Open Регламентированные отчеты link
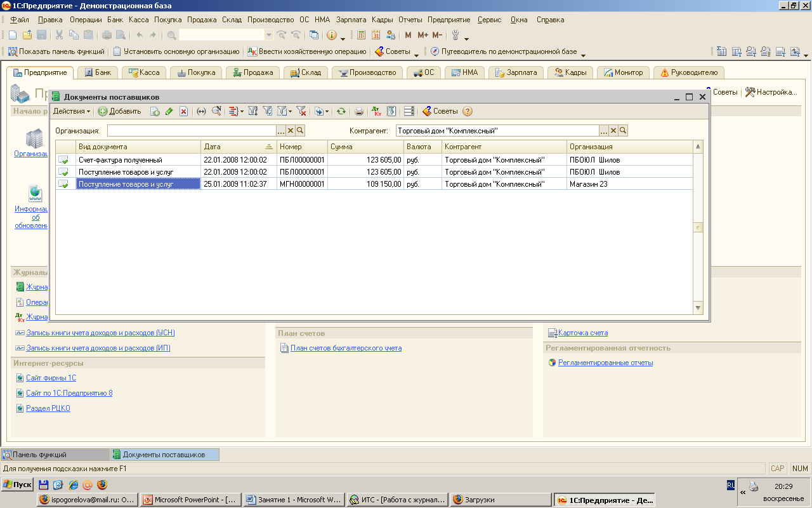The width and height of the screenshot is (812, 508). point(605,363)
